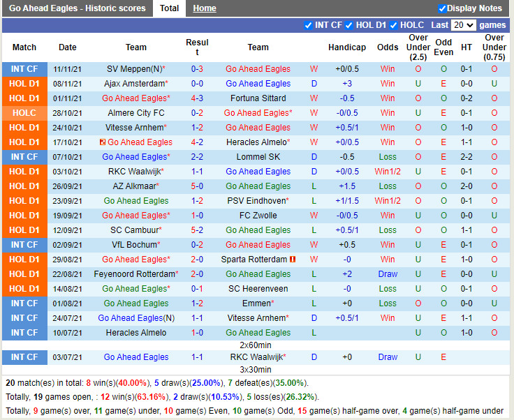Click the orange HOLC league badge

[x=24, y=113]
